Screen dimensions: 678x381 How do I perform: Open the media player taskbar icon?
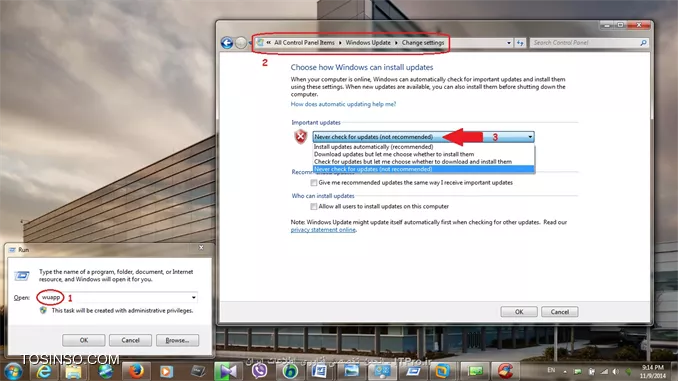click(x=166, y=371)
